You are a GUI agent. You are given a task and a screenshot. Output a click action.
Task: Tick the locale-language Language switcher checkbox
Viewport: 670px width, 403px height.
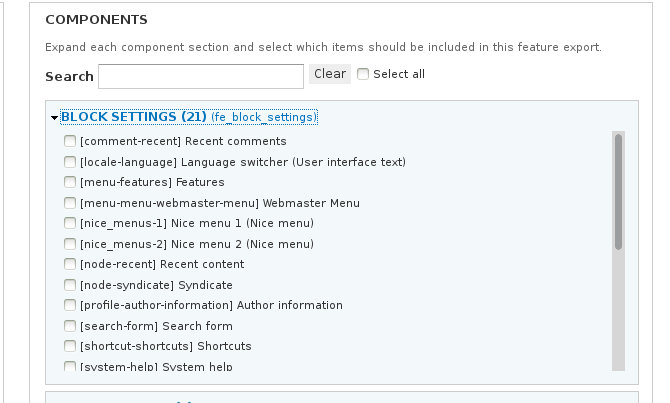[70, 162]
